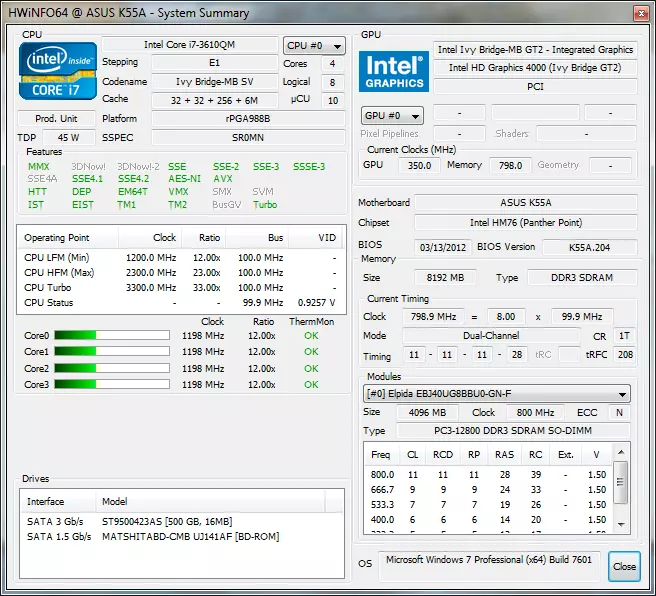Select the ST9500423AS drive row
Viewport: 656px width, 596px height.
tap(182, 522)
